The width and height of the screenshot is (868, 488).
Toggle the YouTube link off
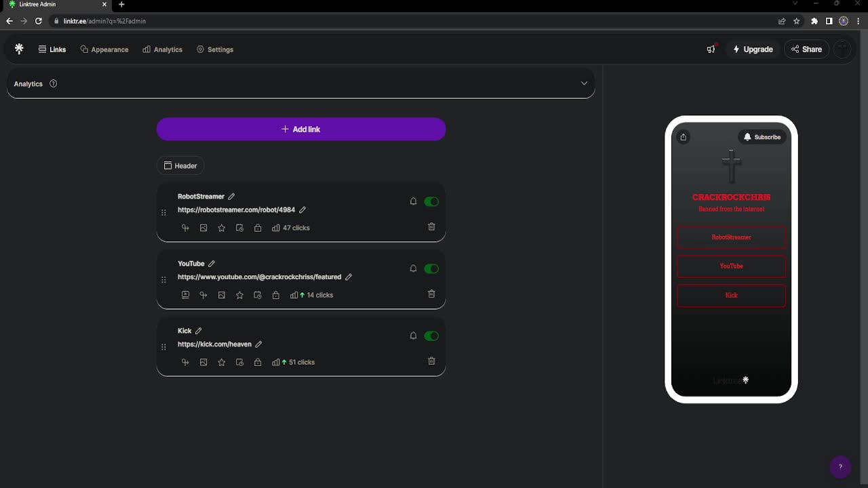431,268
